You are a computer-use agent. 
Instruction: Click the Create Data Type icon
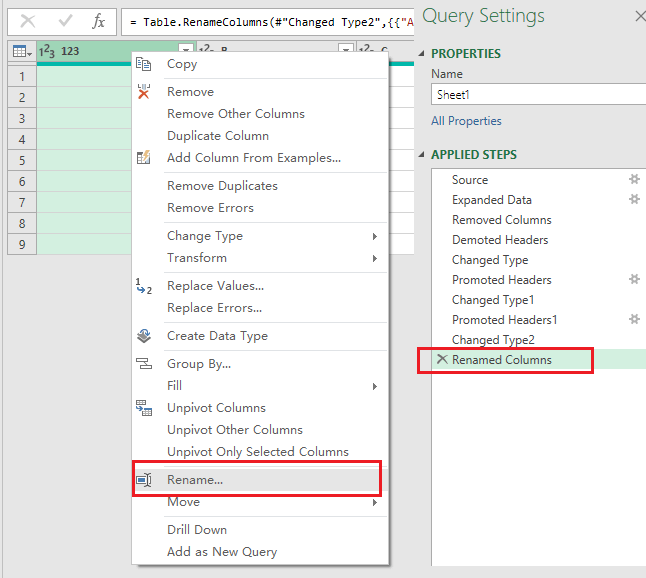tap(144, 336)
